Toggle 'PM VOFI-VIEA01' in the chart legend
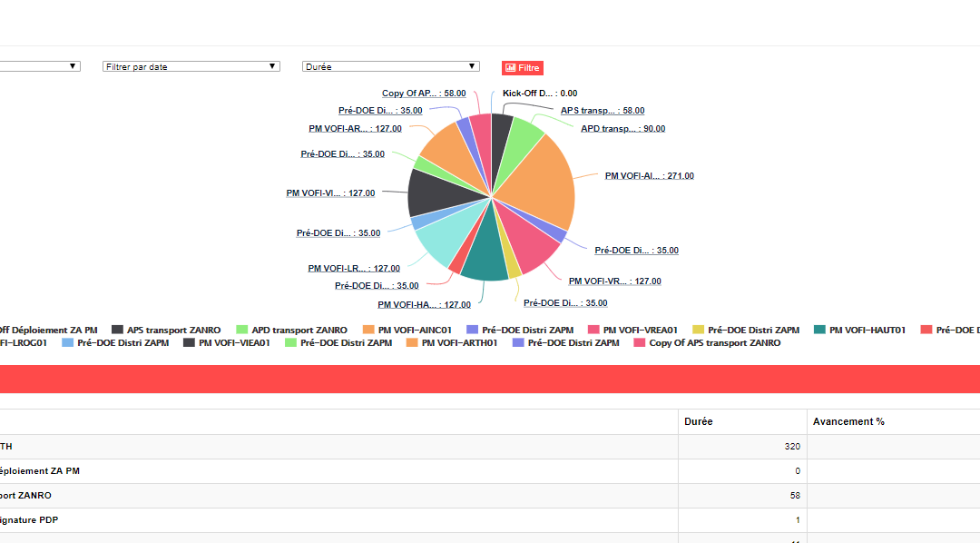980x543 pixels. tap(227, 343)
